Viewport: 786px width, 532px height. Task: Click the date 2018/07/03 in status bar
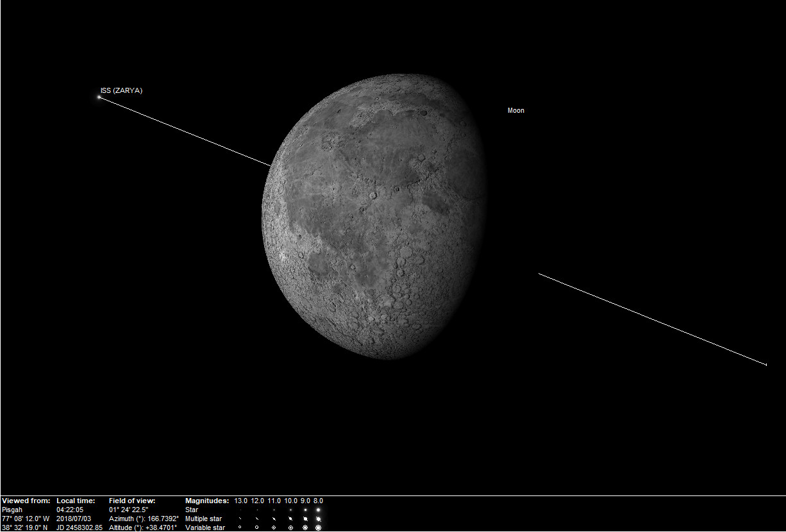click(73, 519)
